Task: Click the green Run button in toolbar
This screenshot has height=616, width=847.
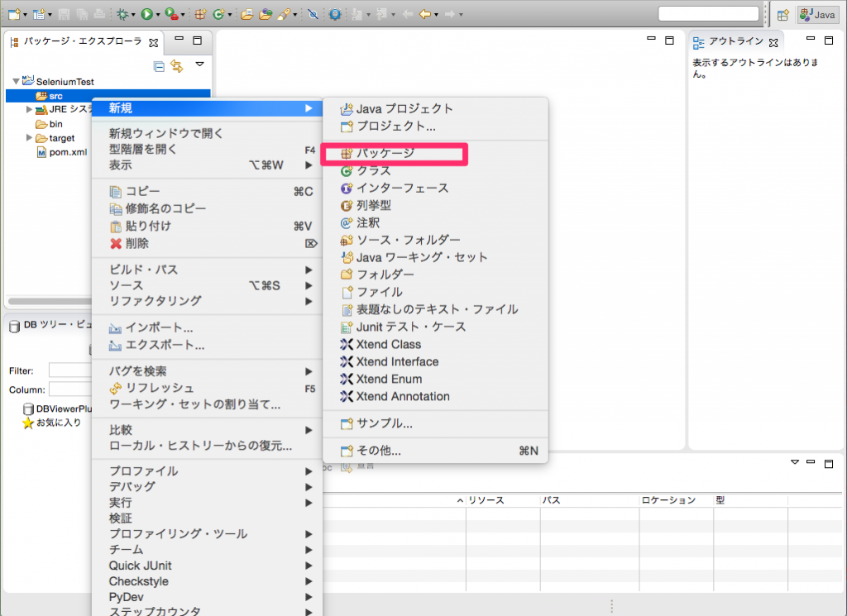Action: pyautogui.click(x=146, y=14)
